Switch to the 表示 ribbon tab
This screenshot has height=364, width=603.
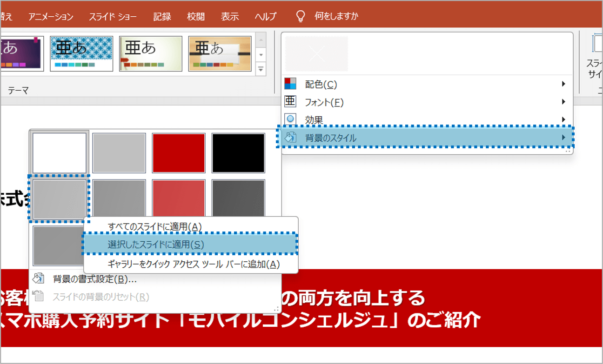point(230,15)
